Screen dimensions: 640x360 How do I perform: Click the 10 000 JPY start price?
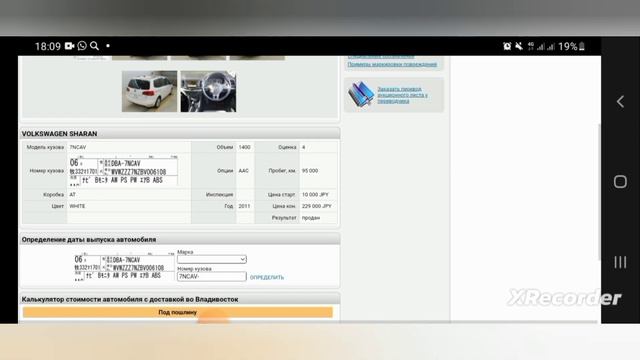(315, 195)
